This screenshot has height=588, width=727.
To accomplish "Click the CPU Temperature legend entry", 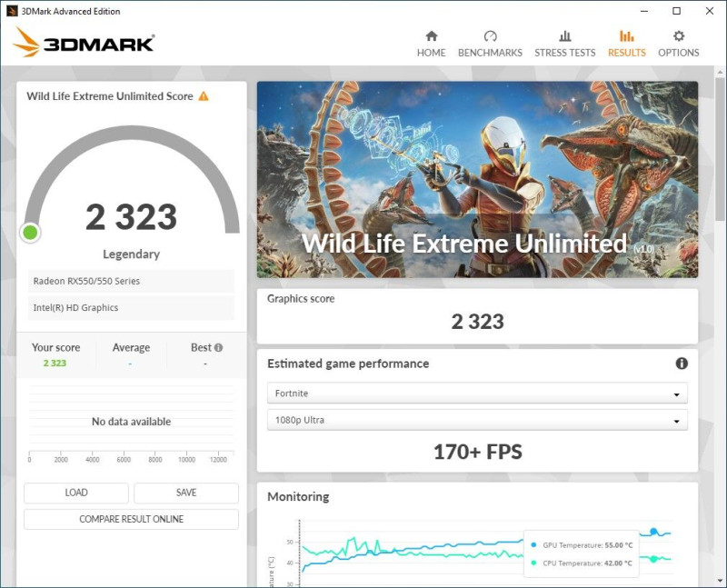I will [x=582, y=563].
